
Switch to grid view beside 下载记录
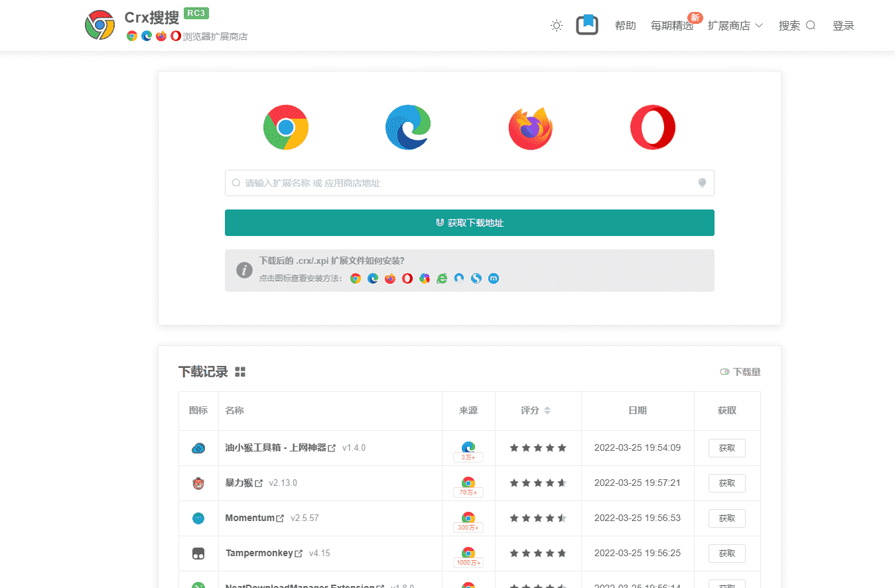coord(240,372)
